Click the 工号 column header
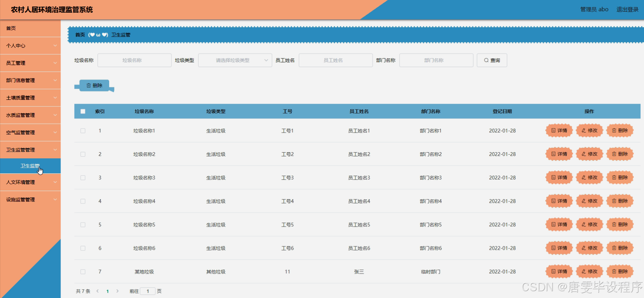Viewport: 644px width, 298px height. pos(287,111)
